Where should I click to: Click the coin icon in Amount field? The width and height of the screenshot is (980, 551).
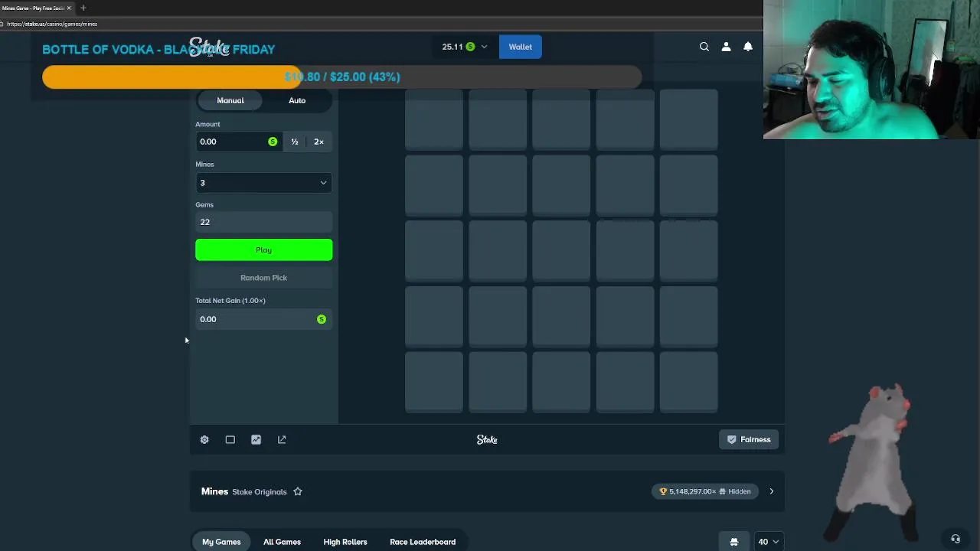pos(273,142)
